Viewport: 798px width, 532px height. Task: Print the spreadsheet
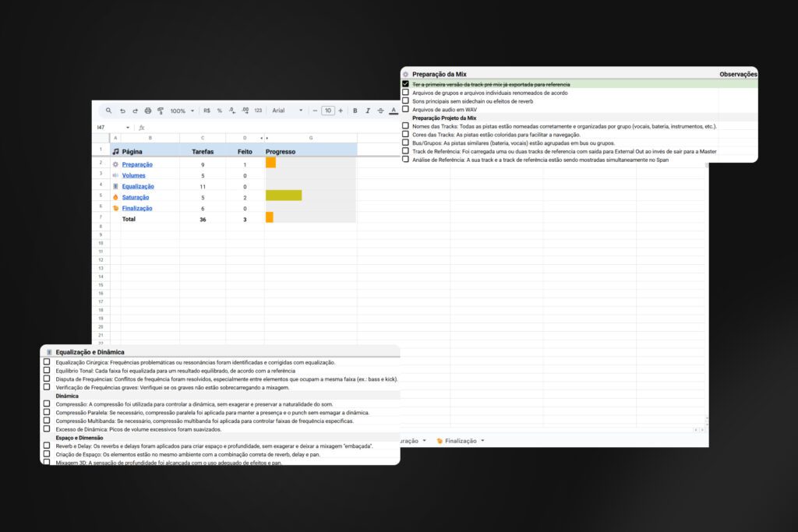click(147, 111)
